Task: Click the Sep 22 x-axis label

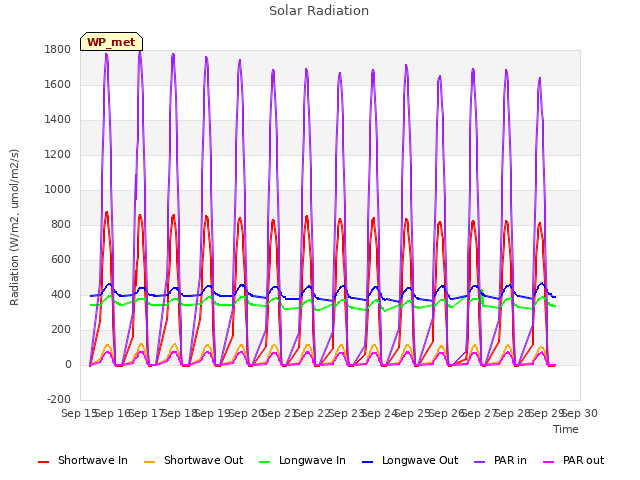Action: pyautogui.click(x=313, y=413)
